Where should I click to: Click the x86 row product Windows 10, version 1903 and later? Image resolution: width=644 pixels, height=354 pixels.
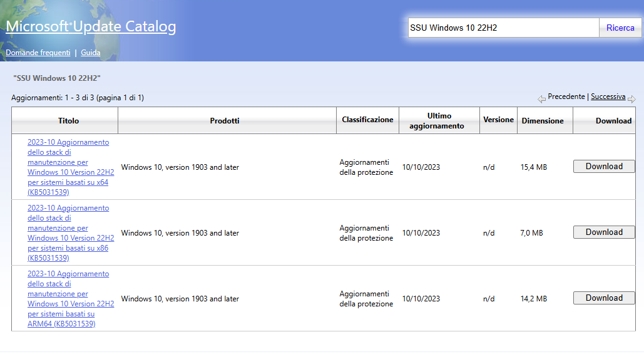[x=180, y=233]
